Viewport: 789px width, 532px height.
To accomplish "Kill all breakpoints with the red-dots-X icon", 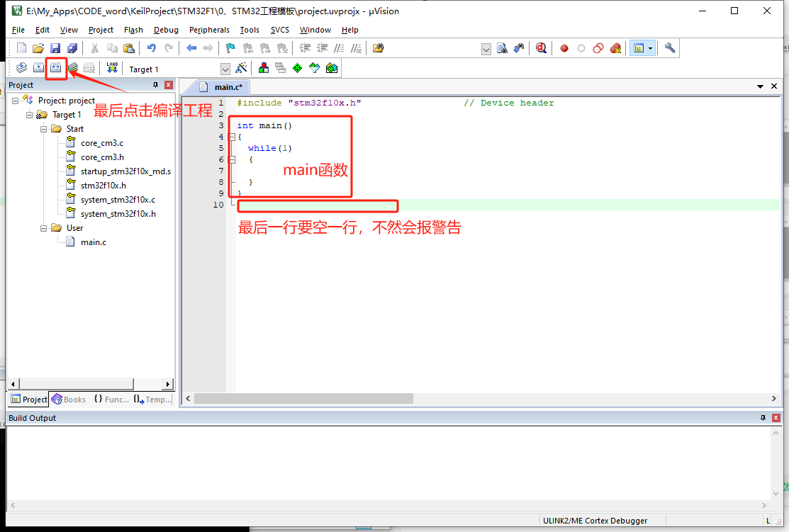I will [615, 48].
